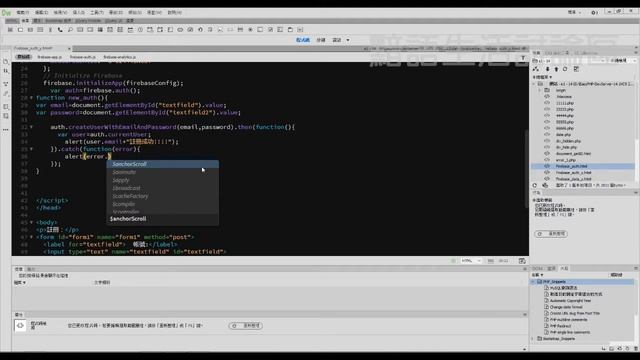Click the magnifier icon in Insert toolbar

click(70, 30)
